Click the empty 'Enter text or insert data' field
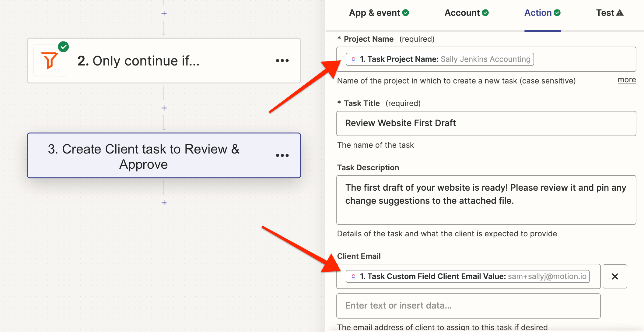The image size is (644, 332). tap(468, 306)
